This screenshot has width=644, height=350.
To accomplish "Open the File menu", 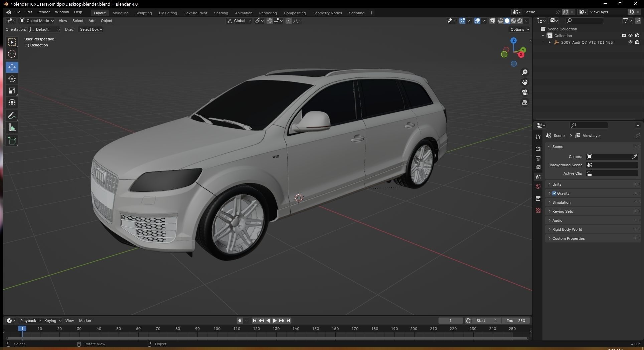I will click(17, 12).
